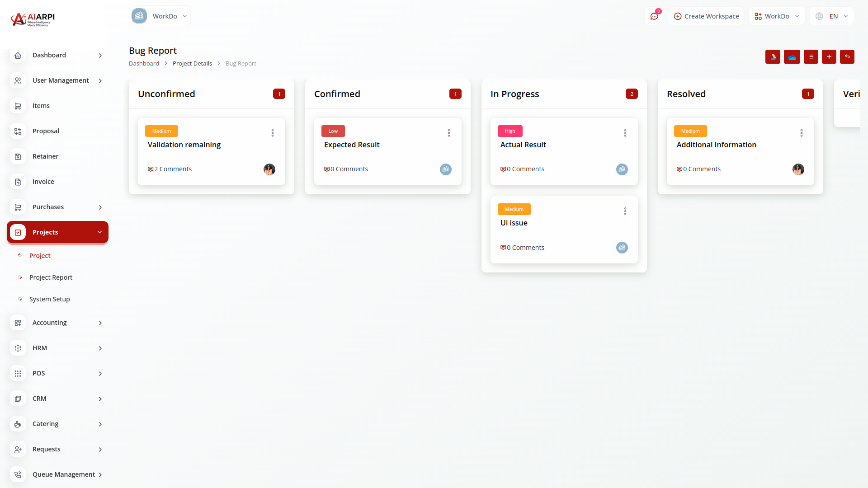Screen dimensions: 868x488
Task: Open options for Actual Result card
Action: [x=625, y=133]
